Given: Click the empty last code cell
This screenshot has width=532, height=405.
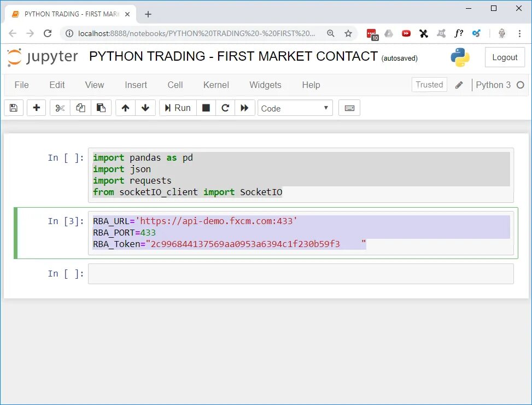Looking at the screenshot, I should pos(301,274).
